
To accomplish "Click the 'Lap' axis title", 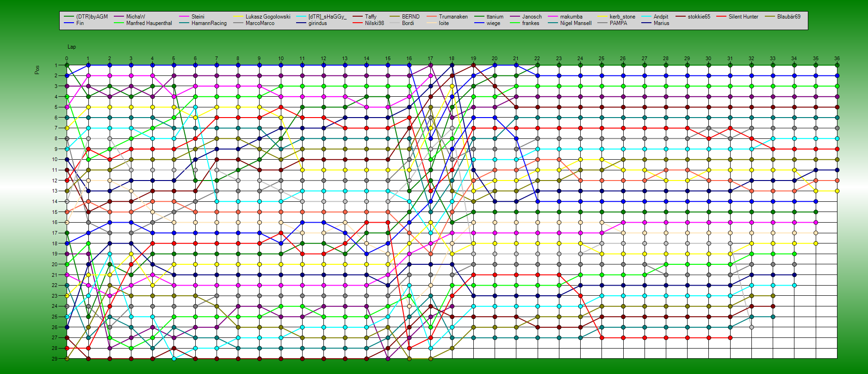I will (x=72, y=47).
